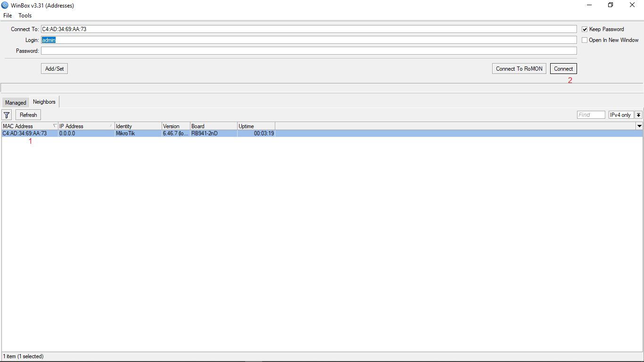Click the 0.0.0.0 IP address cell
Image resolution: width=644 pixels, height=362 pixels.
click(x=86, y=133)
